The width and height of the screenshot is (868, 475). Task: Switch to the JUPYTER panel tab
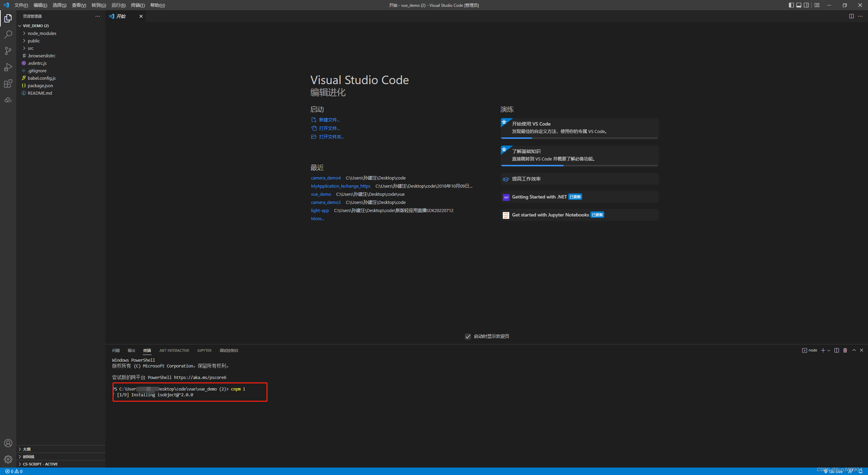204,350
